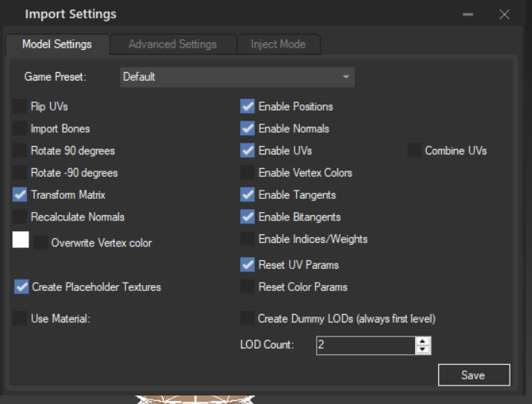Enable the Flip UVs checkbox
Screen dimensions: 532x404
[20, 106]
